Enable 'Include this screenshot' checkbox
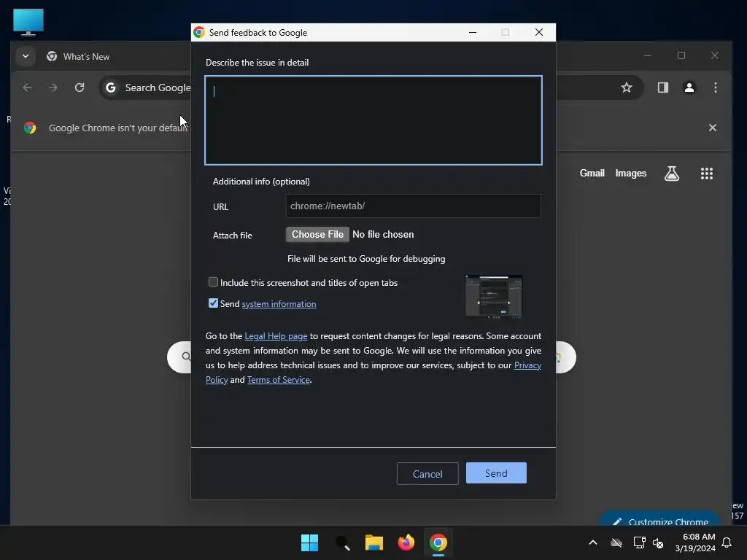Image resolution: width=747 pixels, height=560 pixels. (x=213, y=282)
